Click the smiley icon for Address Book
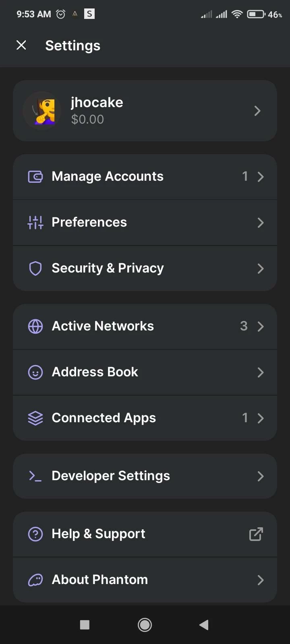 pyautogui.click(x=35, y=372)
